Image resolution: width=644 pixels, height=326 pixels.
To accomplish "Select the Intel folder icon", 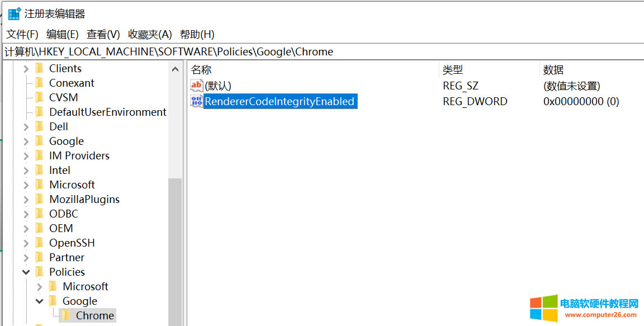I will pyautogui.click(x=40, y=170).
